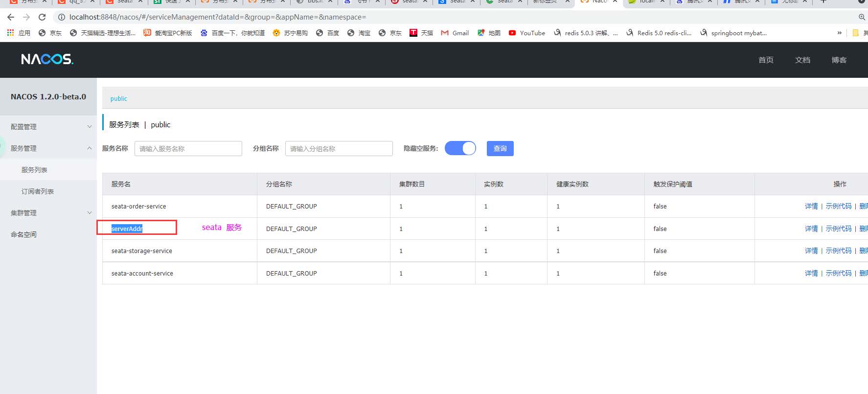Click the browser forward arrow
868x394 pixels.
coord(26,17)
